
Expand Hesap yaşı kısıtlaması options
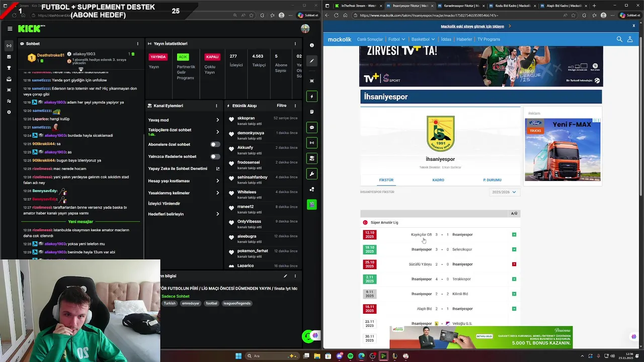217,181
